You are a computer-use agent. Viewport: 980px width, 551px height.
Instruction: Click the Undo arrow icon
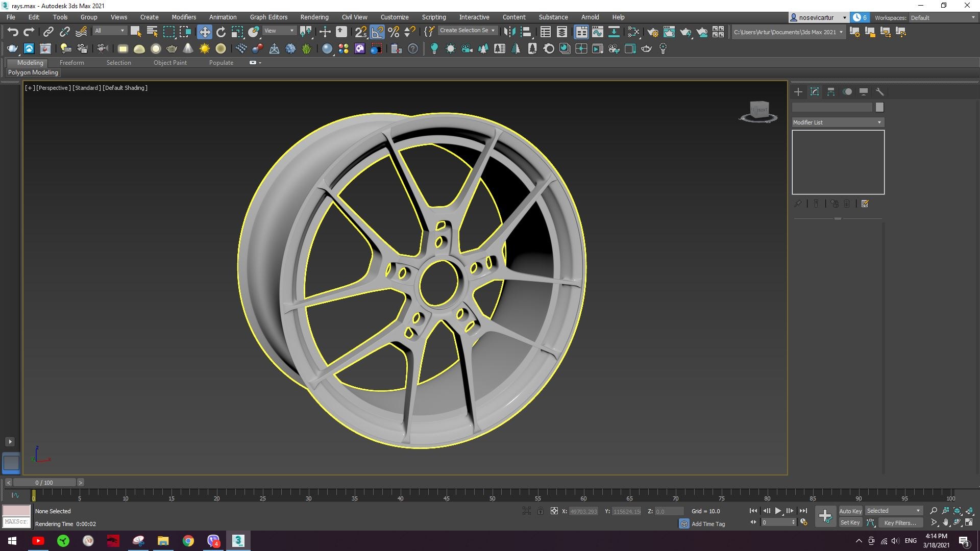point(13,32)
